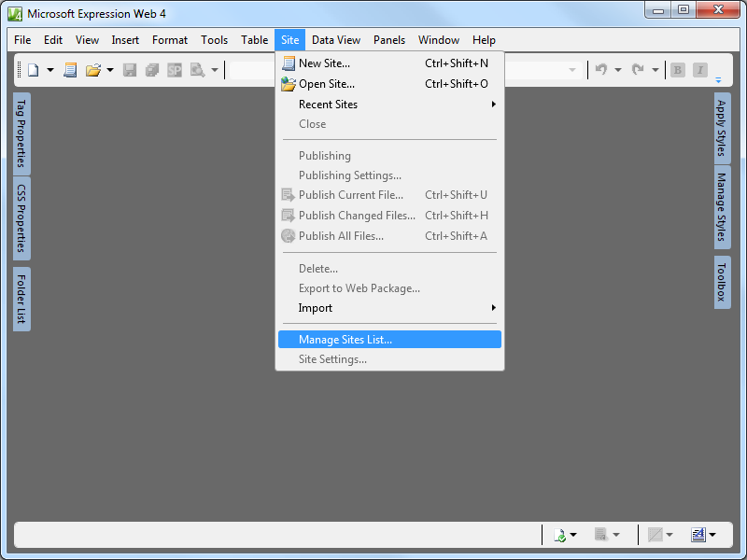Open the Tools menu

point(215,40)
